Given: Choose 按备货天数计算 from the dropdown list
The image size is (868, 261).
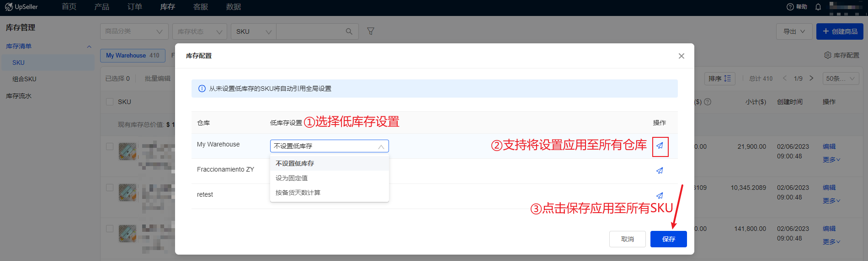Looking at the screenshot, I should (298, 193).
